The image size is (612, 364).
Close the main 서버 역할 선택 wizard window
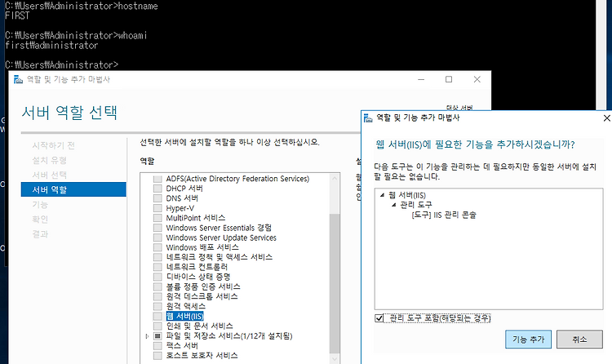tap(477, 79)
